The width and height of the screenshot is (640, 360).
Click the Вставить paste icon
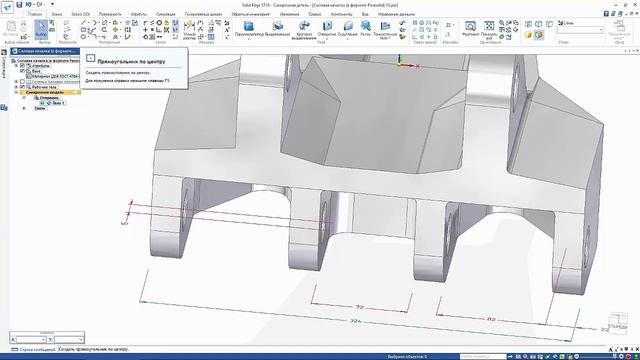click(x=11, y=28)
